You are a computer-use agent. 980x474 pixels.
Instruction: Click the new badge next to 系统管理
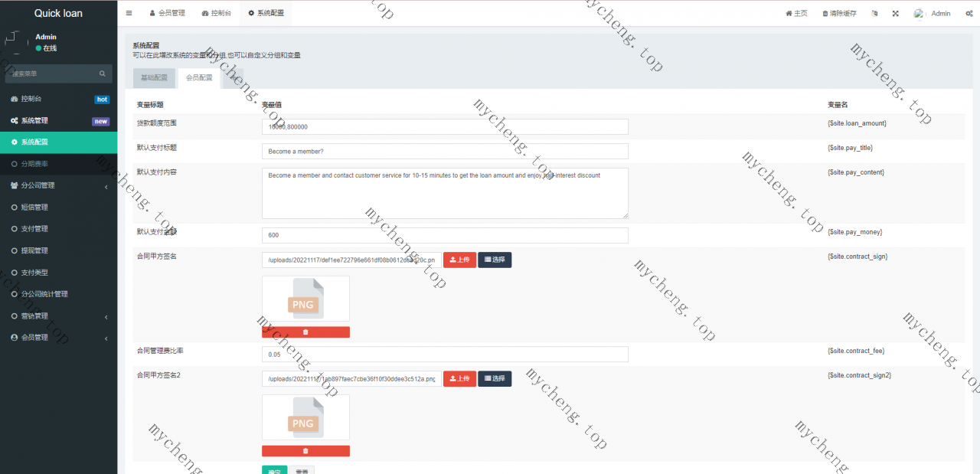[x=101, y=121]
